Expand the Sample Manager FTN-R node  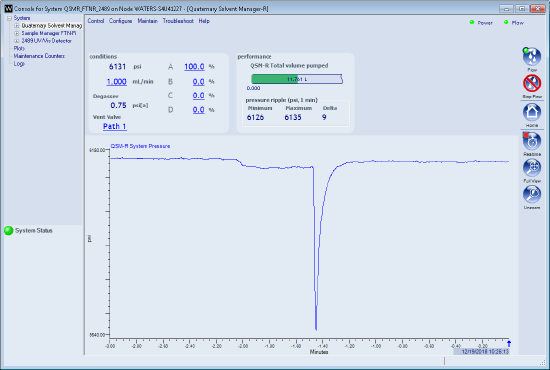coord(16,33)
